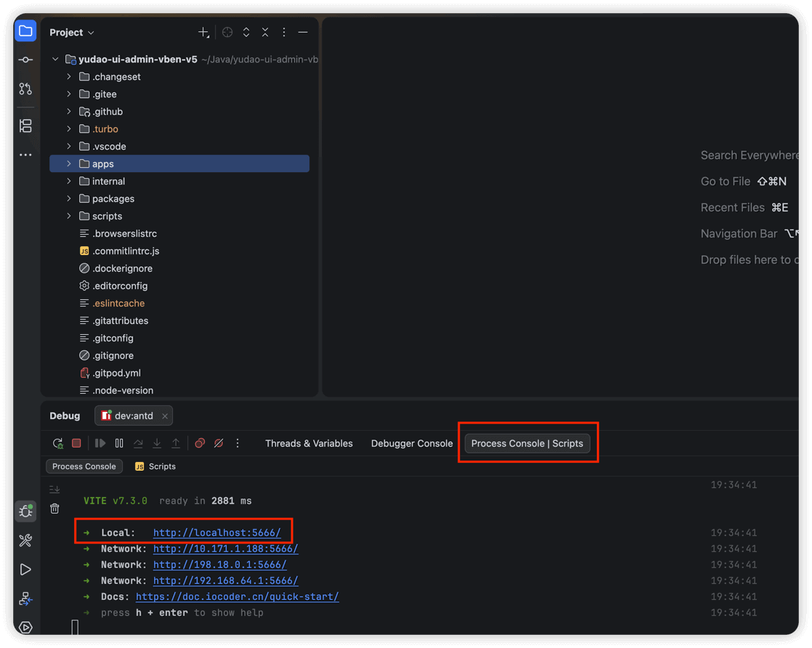Expand the apps folder
Image resolution: width=812 pixels, height=648 pixels.
[x=69, y=164]
